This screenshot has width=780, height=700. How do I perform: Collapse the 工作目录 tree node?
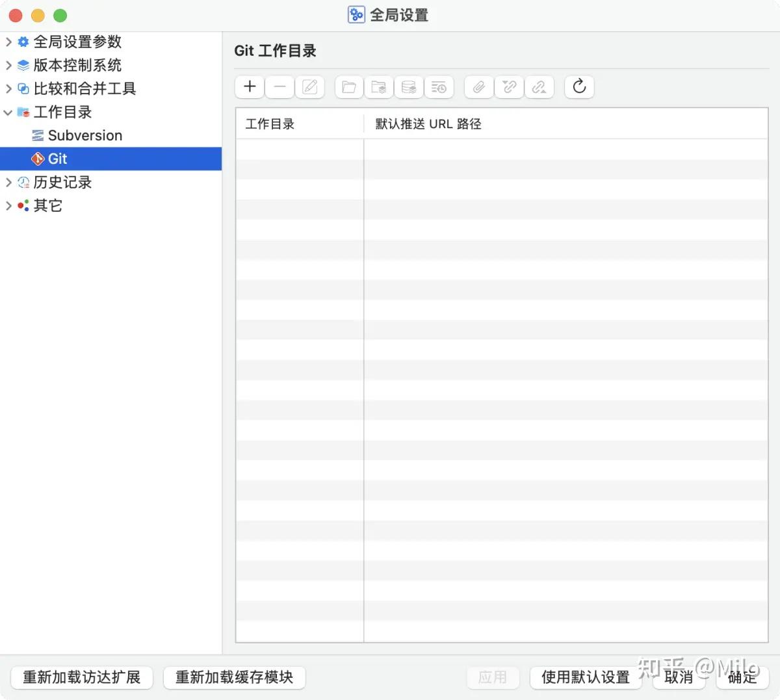pos(8,112)
